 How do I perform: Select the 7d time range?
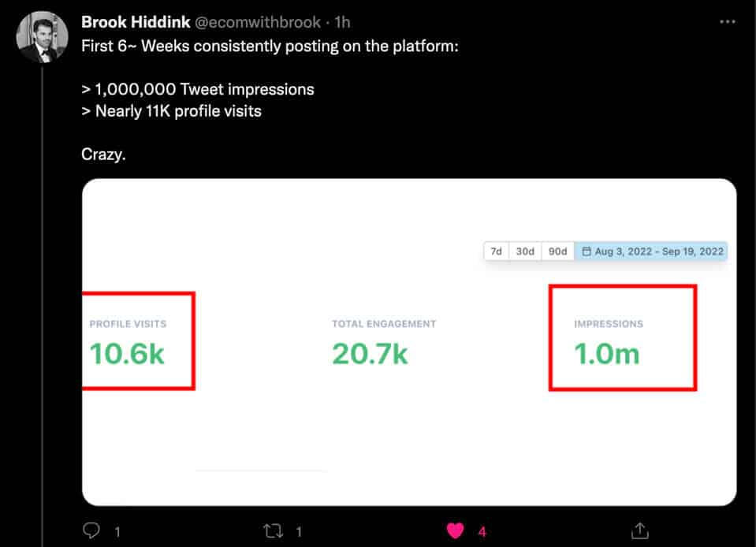[x=497, y=251]
